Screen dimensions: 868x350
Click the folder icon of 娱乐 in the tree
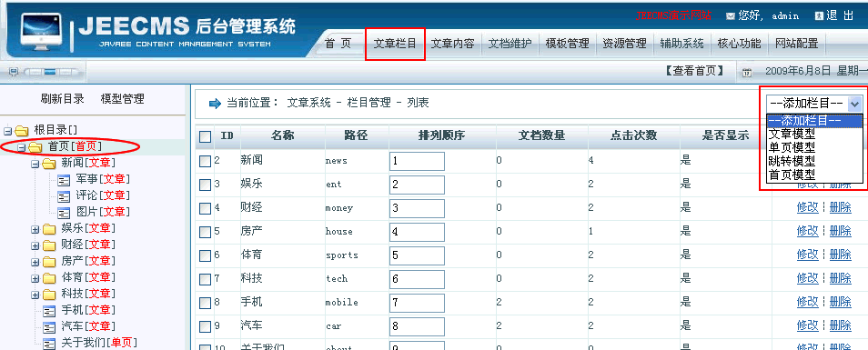click(x=49, y=229)
